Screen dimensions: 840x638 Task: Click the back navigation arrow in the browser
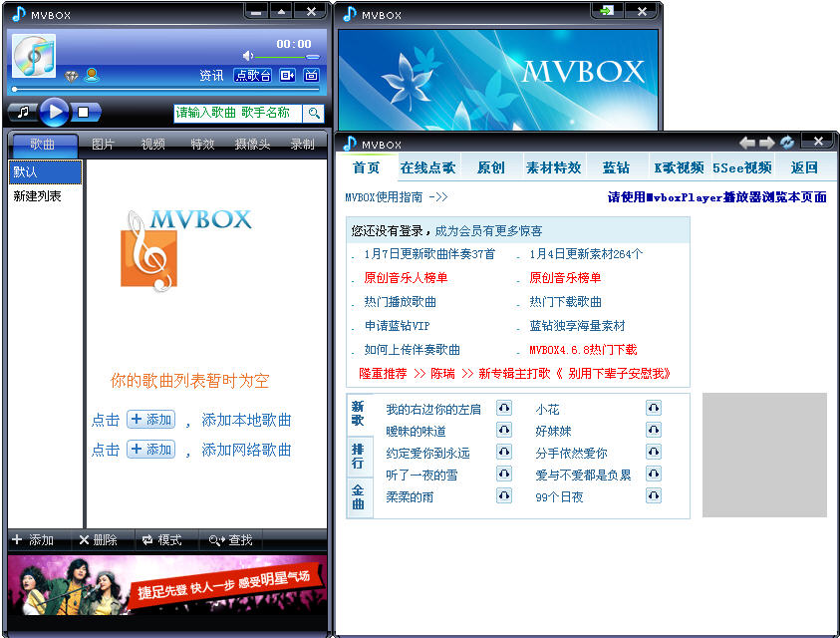(747, 141)
